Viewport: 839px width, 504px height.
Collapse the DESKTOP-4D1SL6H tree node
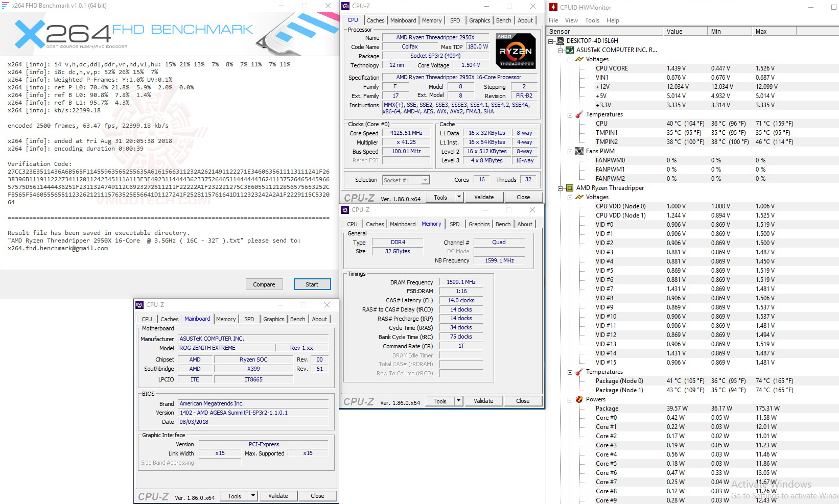pos(551,41)
